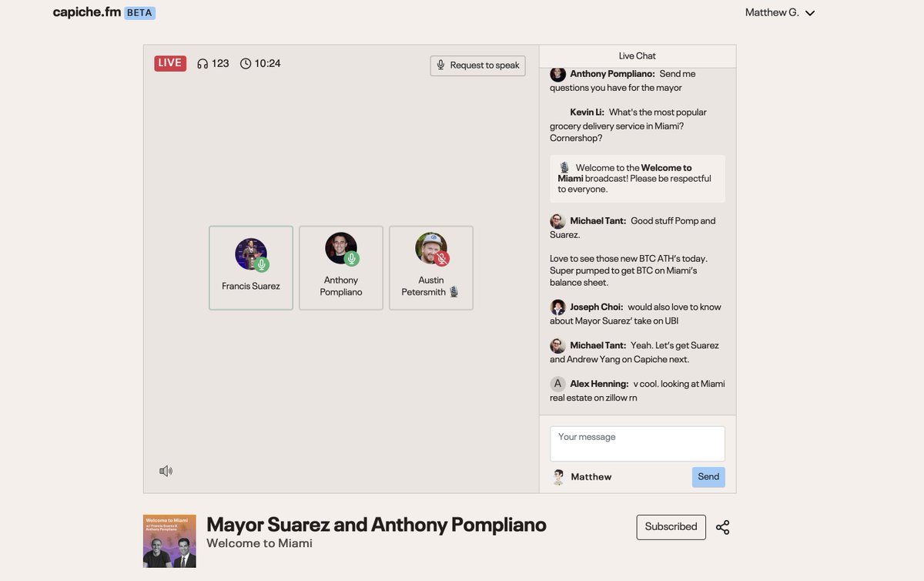Image resolution: width=924 pixels, height=581 pixels.
Task: Click the clock elapsed time icon
Action: (x=246, y=64)
